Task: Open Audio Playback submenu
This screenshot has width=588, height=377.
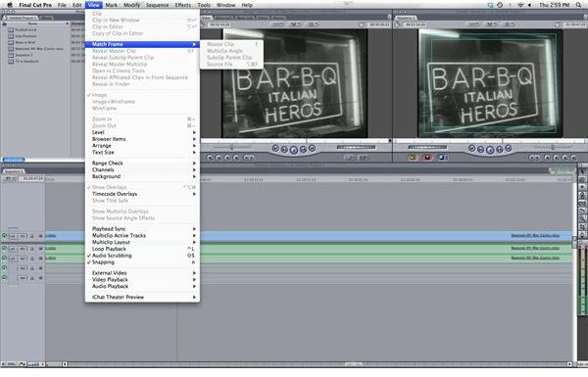Action: [x=142, y=286]
